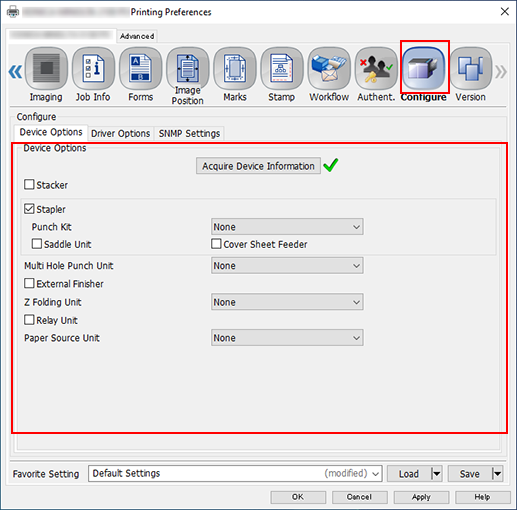Expand the Load button arrow menu

[x=436, y=474]
